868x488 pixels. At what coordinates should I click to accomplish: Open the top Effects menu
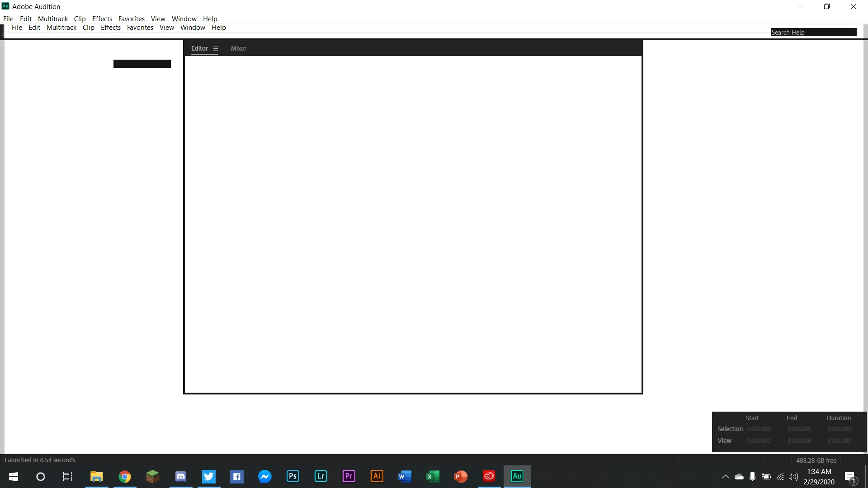click(102, 19)
